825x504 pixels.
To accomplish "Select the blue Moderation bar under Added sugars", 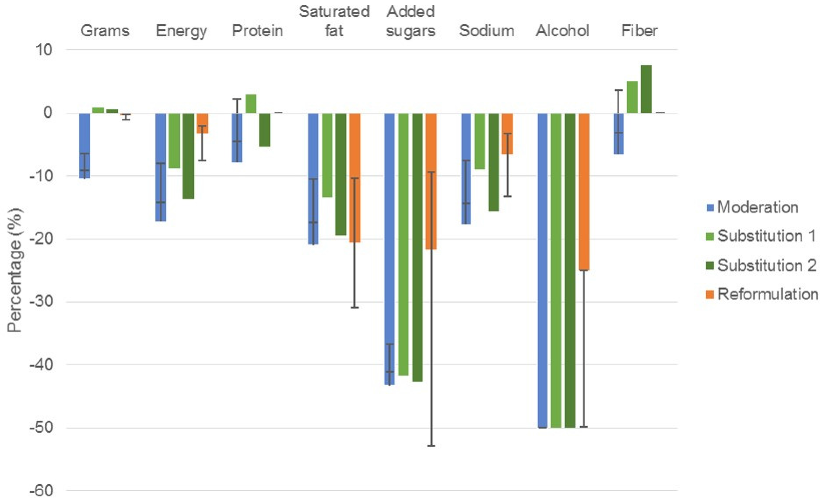I will click(389, 249).
